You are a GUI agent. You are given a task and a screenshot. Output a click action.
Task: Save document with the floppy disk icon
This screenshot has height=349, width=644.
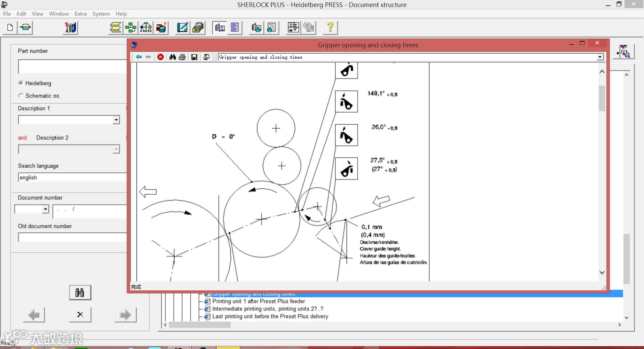194,57
